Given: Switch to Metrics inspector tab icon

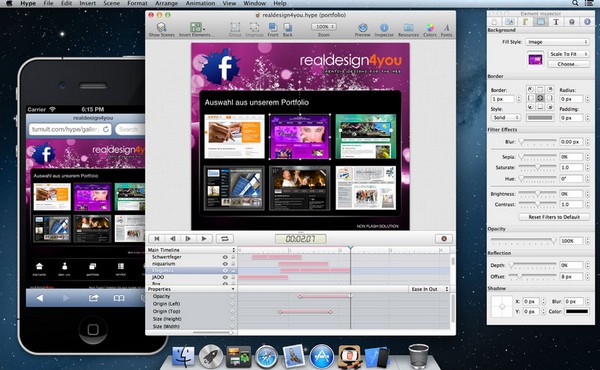Looking at the screenshot, I should [x=525, y=22].
